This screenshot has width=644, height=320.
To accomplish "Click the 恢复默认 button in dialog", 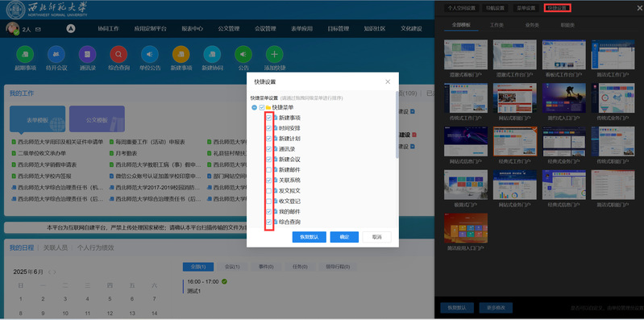I will 310,237.
